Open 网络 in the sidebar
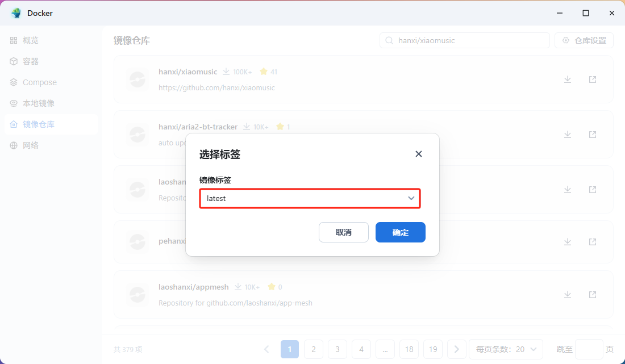 (51, 145)
